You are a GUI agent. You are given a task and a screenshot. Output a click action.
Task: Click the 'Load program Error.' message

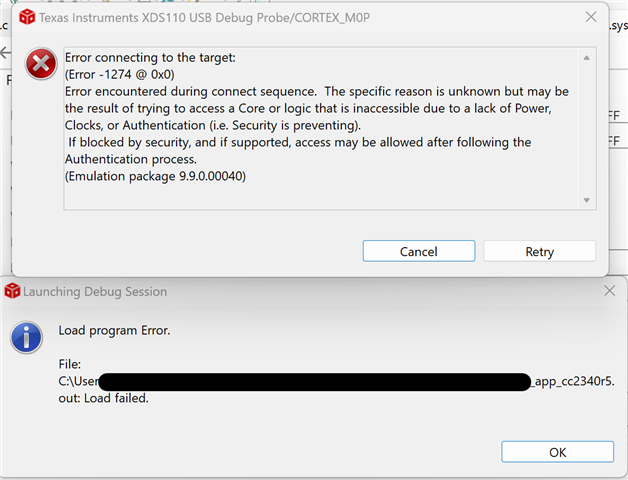click(114, 331)
